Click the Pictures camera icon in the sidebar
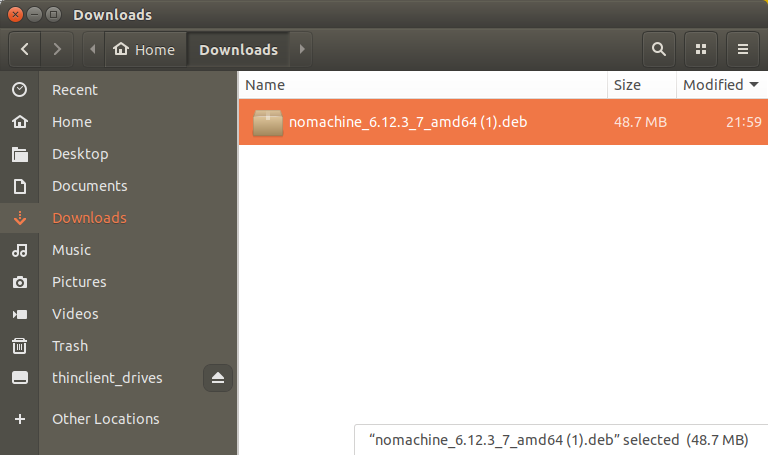The width and height of the screenshot is (768, 455). (x=20, y=282)
